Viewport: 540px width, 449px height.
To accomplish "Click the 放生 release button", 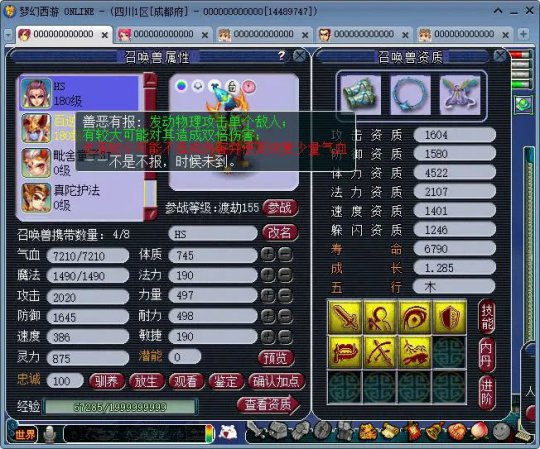I will pyautogui.click(x=146, y=382).
